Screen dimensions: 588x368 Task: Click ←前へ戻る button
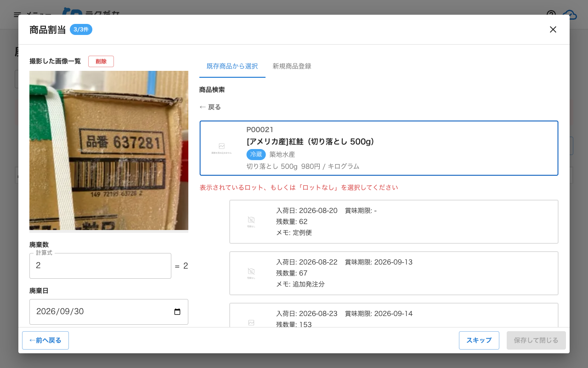click(x=45, y=340)
